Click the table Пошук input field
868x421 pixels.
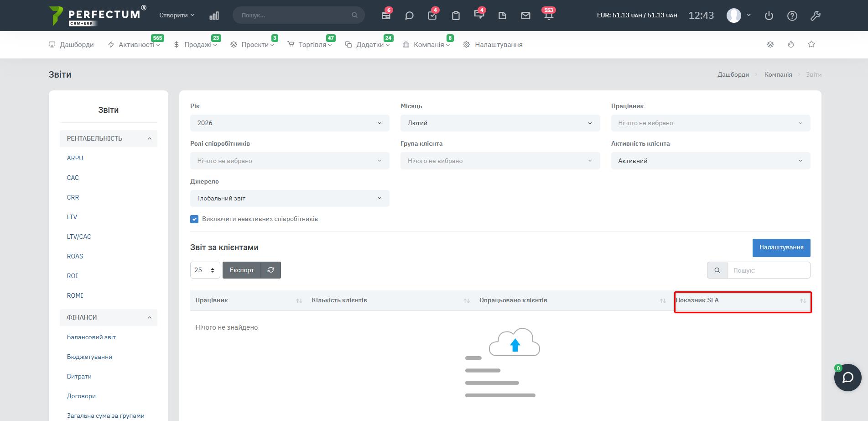tap(768, 270)
